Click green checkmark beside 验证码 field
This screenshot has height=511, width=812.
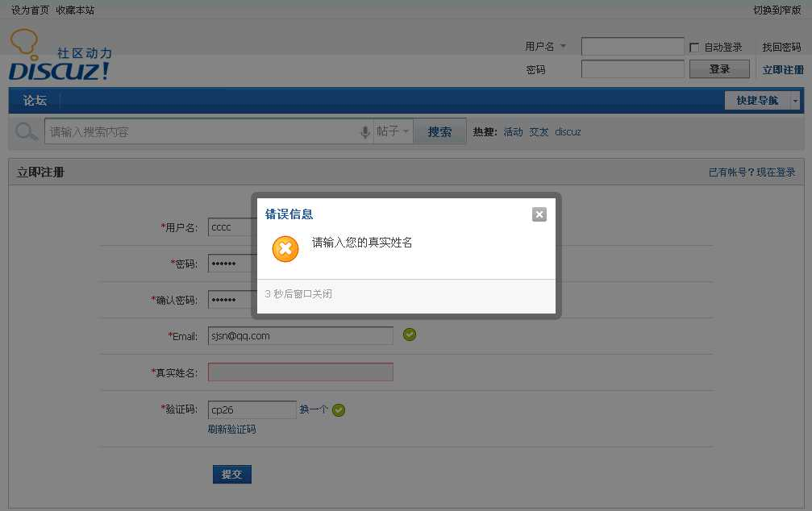click(339, 410)
